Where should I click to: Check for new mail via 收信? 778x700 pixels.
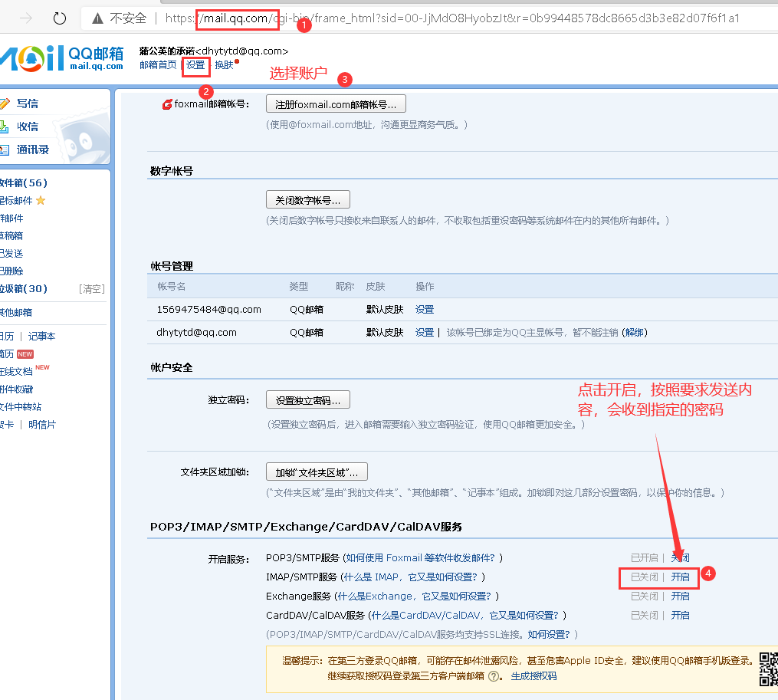(28, 127)
